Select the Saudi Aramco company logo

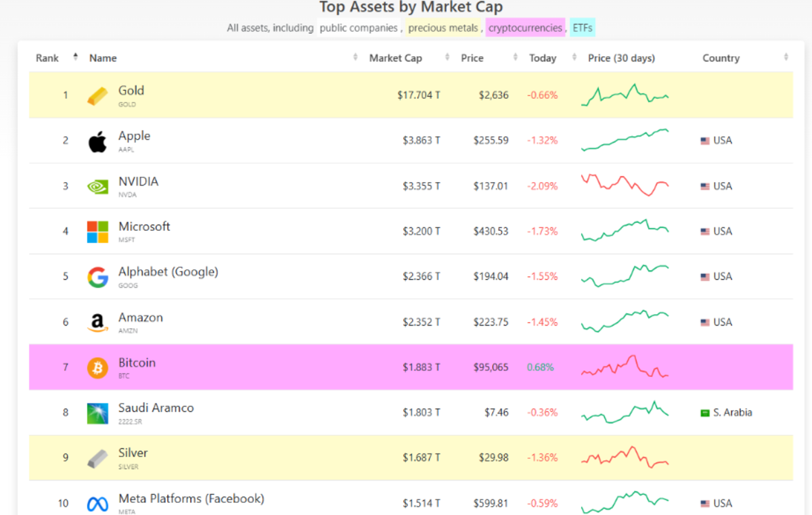pyautogui.click(x=97, y=412)
